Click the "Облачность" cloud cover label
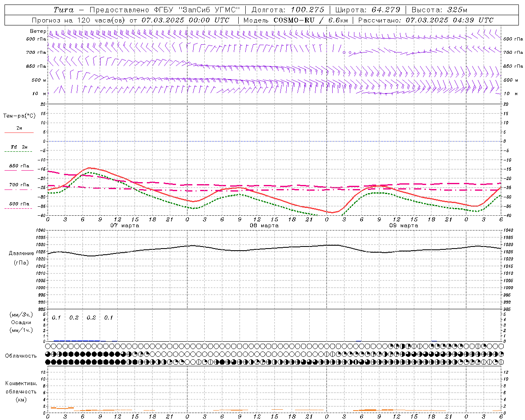 (x=21, y=356)
